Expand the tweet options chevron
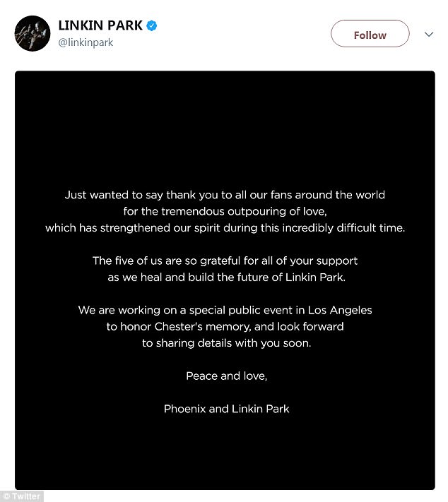Image resolution: width=448 pixels, height=502 pixels. point(429,35)
